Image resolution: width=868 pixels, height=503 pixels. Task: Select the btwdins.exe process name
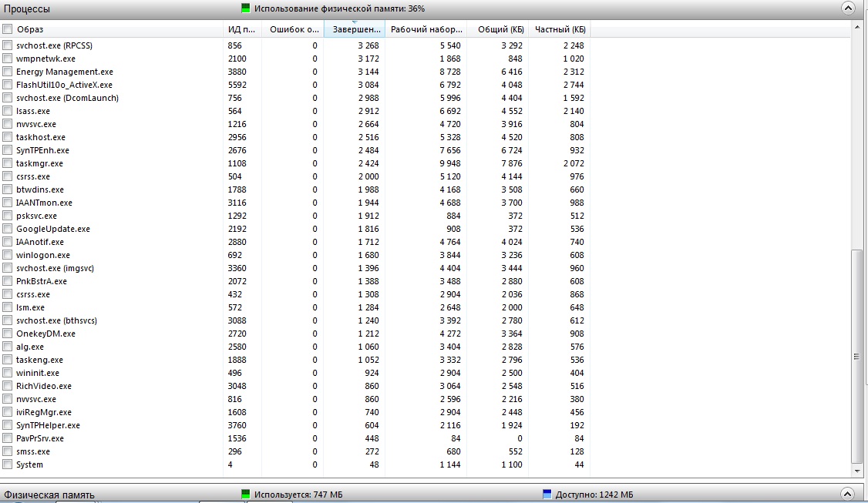click(40, 189)
